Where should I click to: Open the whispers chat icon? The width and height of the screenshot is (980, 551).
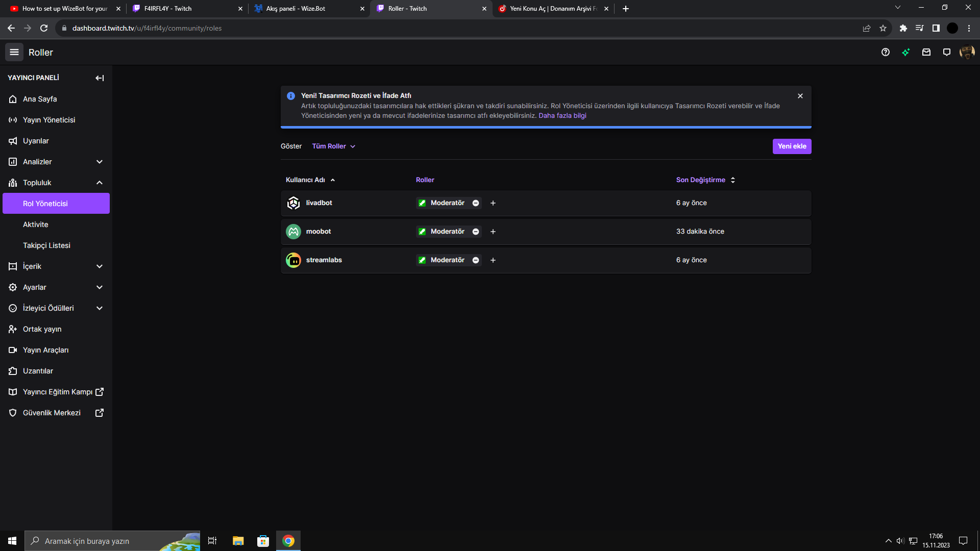pyautogui.click(x=947, y=52)
